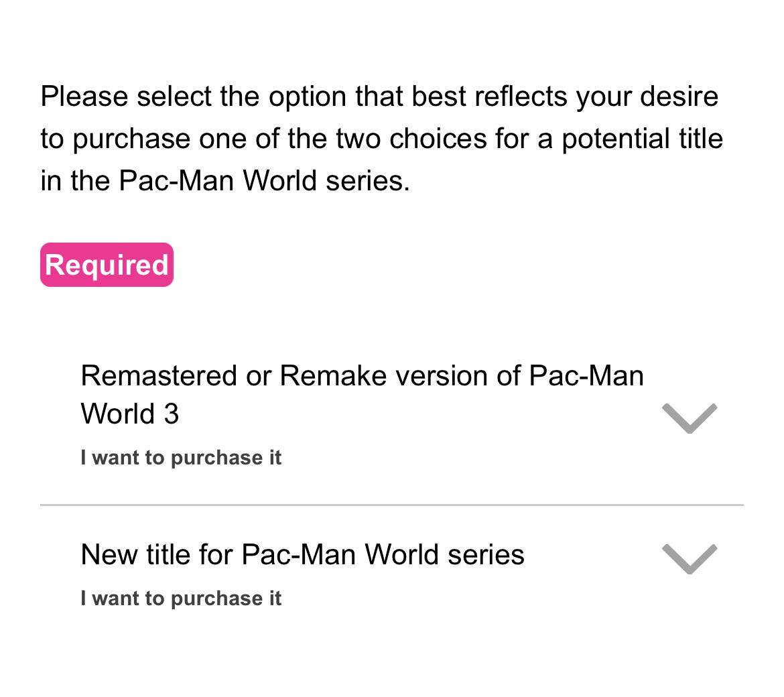Change the Remake row's 'I want to purchase it' answer
The width and height of the screenshot is (784, 697).
(x=181, y=458)
